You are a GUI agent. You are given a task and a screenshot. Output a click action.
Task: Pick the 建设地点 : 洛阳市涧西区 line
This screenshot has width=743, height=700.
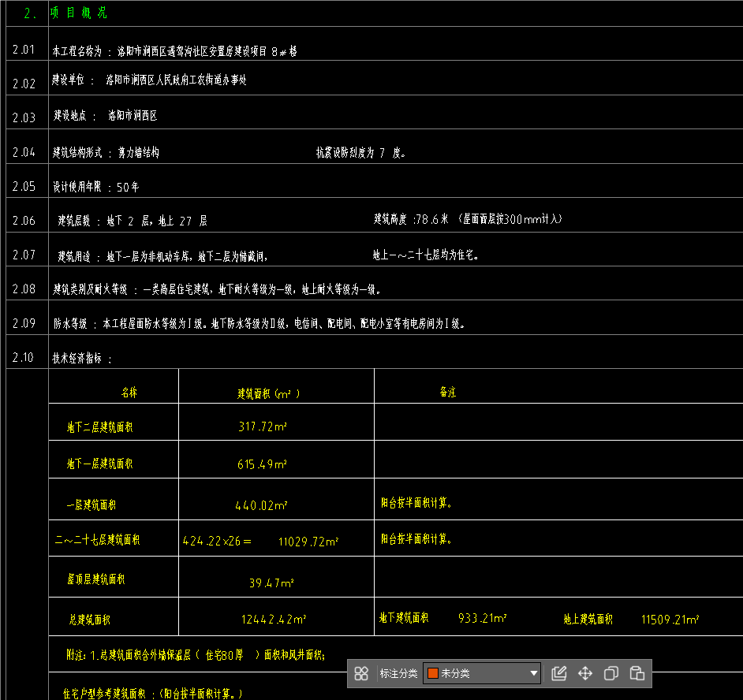pyautogui.click(x=105, y=116)
